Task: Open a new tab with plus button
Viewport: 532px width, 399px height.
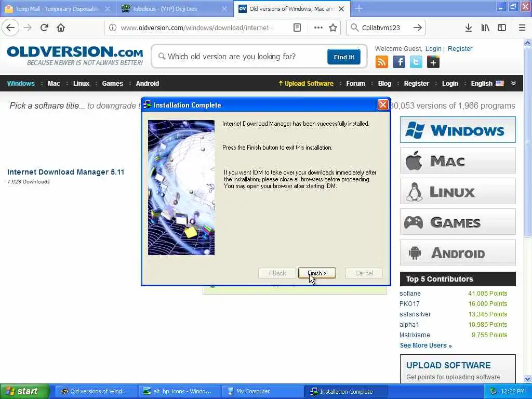Action: tap(358, 8)
